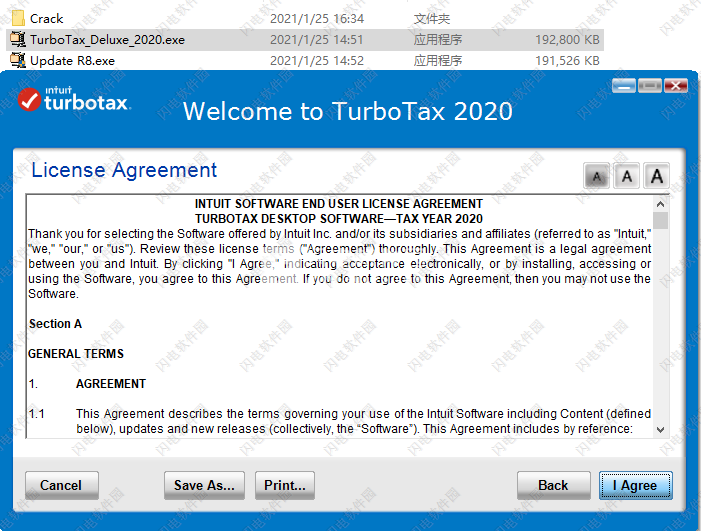Image resolution: width=701 pixels, height=531 pixels.
Task: Go to previous step with Back
Action: 553,485
